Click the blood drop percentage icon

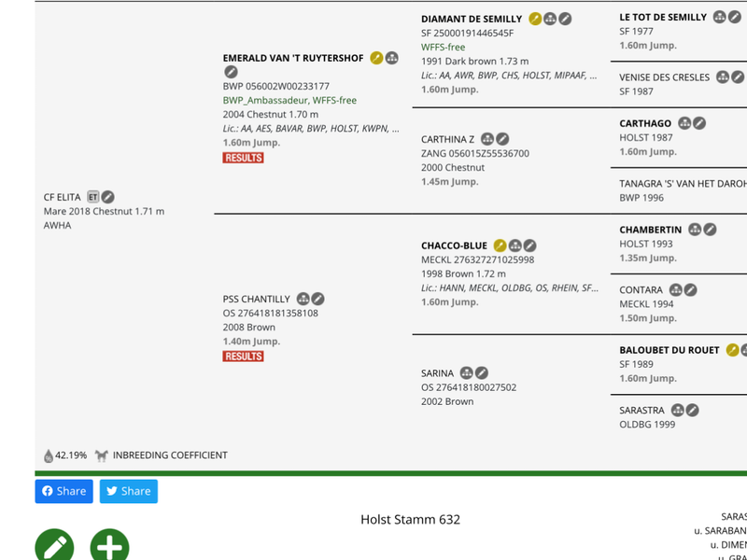(49, 455)
